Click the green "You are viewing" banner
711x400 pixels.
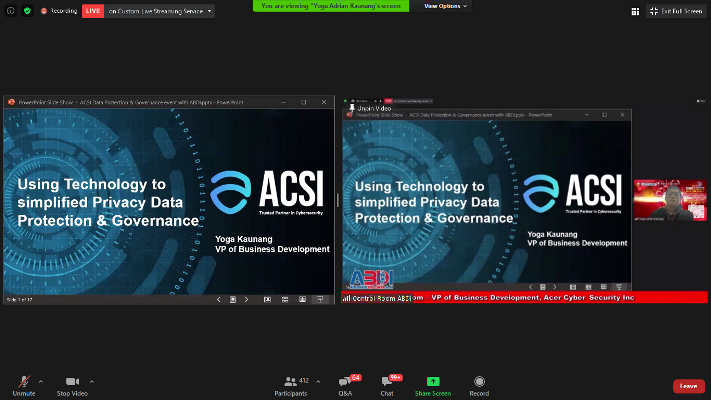pos(331,6)
